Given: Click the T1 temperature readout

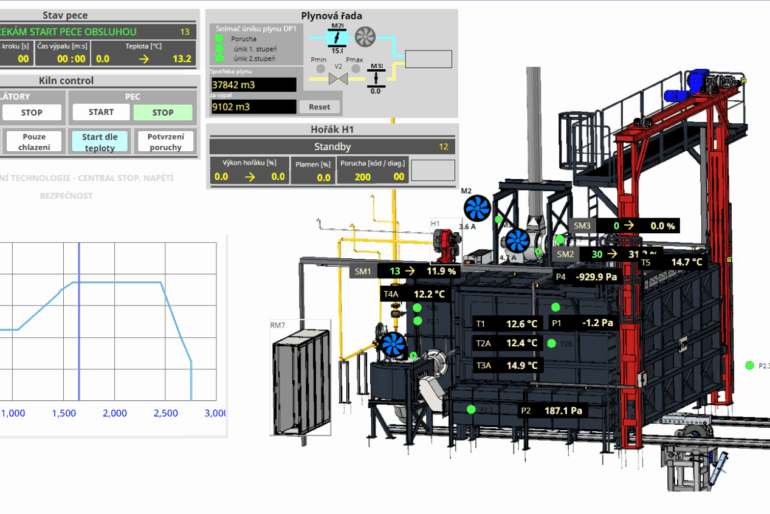Looking at the screenshot, I should coord(521,324).
